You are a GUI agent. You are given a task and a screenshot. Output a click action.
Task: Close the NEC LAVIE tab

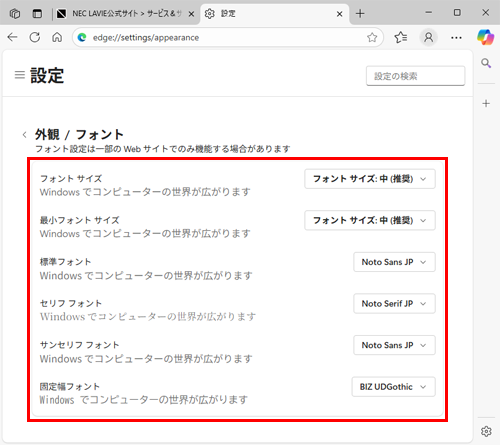coord(191,14)
